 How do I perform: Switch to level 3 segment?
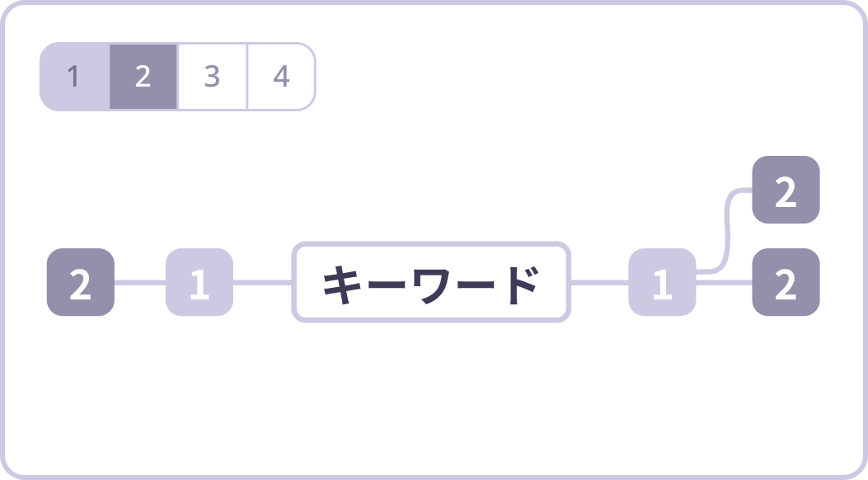[x=212, y=77]
